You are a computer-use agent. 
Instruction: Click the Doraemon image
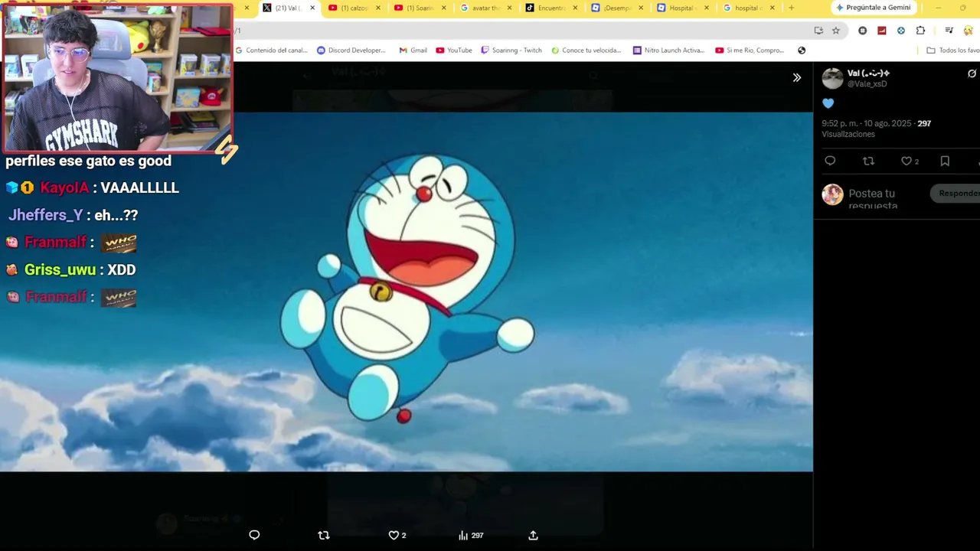point(407,292)
